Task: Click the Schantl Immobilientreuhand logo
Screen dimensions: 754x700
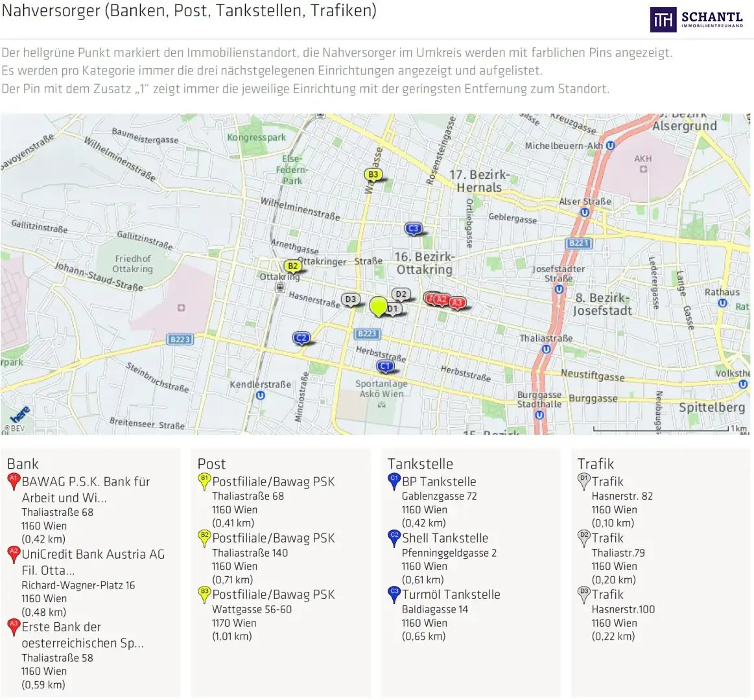Action: tap(696, 19)
